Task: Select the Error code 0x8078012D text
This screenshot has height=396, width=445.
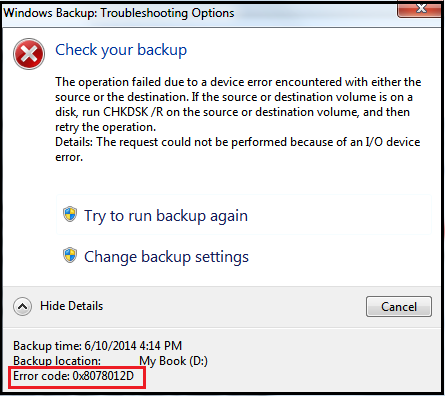Action: [73, 376]
